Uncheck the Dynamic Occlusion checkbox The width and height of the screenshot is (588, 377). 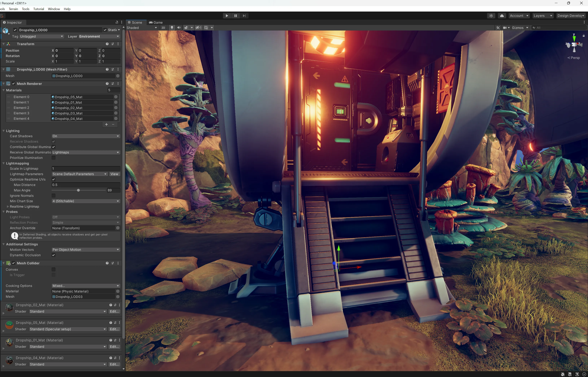(x=54, y=255)
